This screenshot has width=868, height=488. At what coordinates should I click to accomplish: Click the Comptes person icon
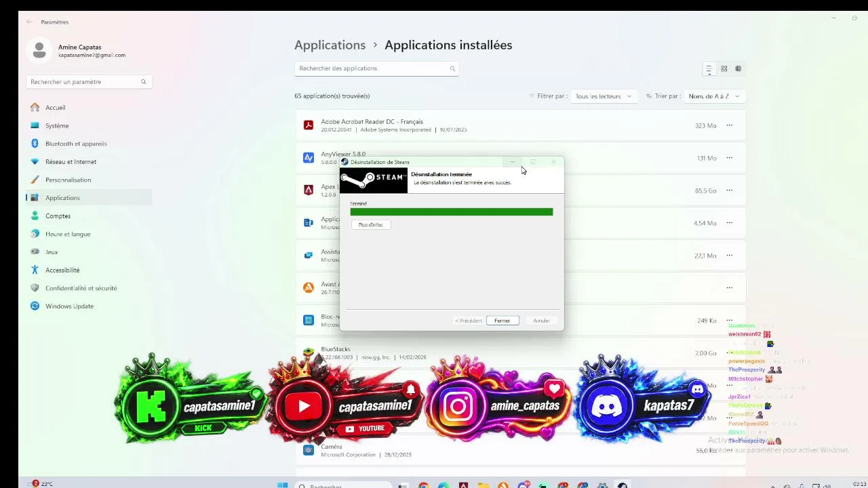click(x=35, y=216)
